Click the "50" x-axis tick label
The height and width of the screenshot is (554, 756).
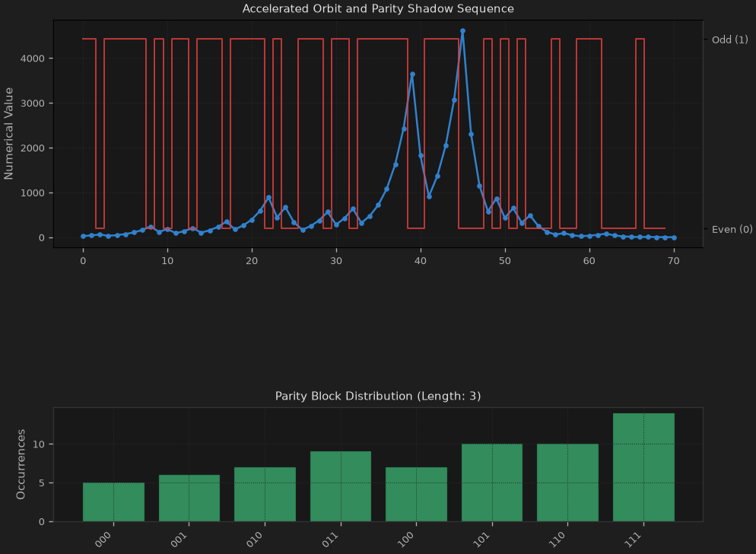[505, 261]
